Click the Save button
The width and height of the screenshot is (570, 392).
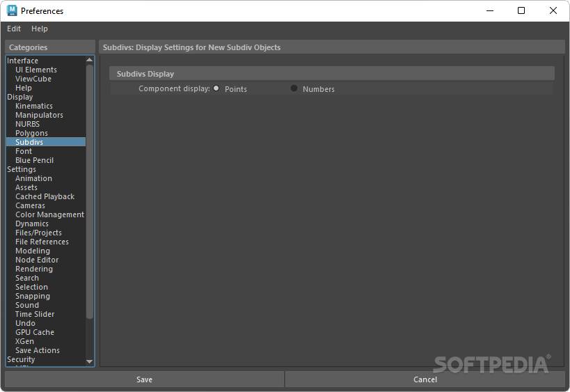pyautogui.click(x=144, y=379)
